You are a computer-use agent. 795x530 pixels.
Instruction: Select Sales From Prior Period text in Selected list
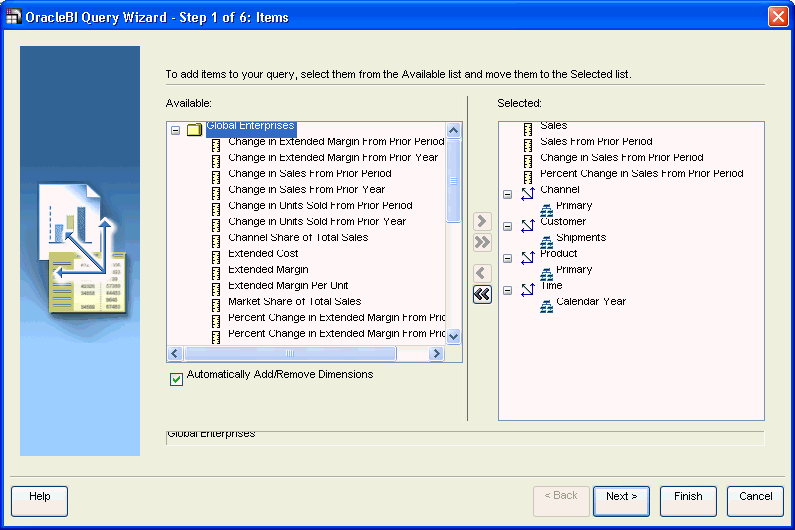596,142
